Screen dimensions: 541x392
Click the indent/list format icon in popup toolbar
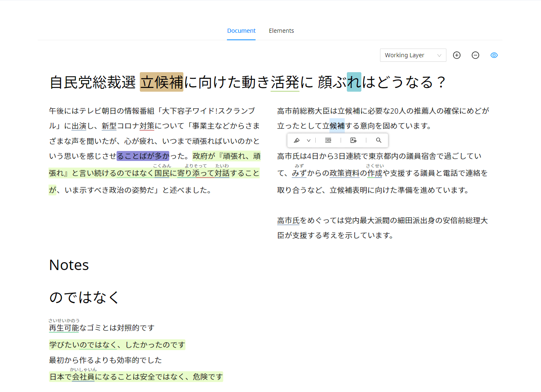(328, 141)
